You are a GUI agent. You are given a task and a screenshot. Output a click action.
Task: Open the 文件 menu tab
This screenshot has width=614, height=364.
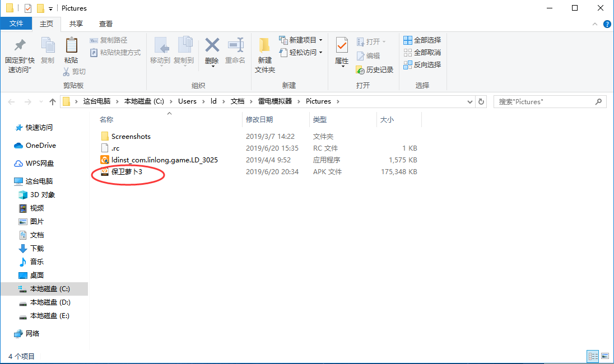(16, 24)
